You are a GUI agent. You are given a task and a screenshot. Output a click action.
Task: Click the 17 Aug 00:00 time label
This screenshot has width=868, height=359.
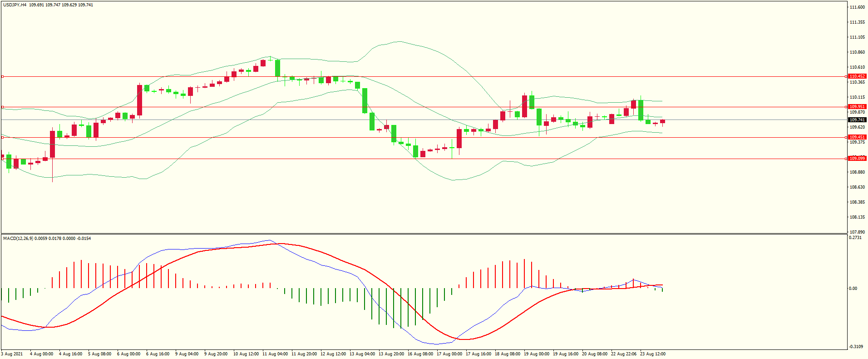tap(449, 354)
